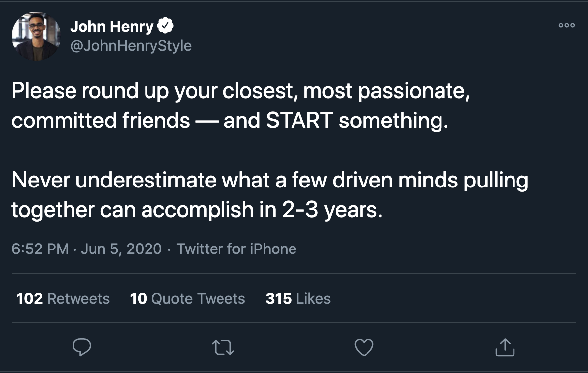Click the paragraph starting with Never underestimate
Viewport: 588px width, 373px height.
tap(270, 195)
